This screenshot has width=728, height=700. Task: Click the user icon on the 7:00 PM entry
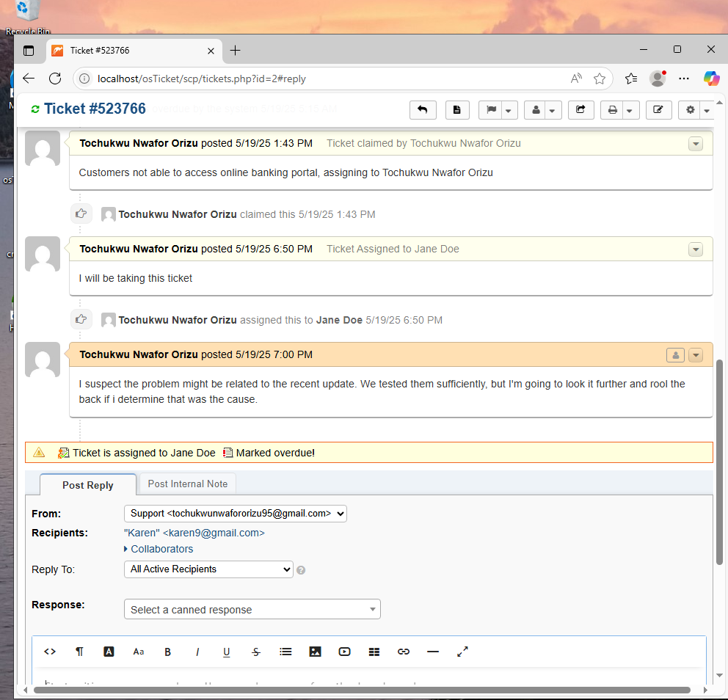point(676,356)
